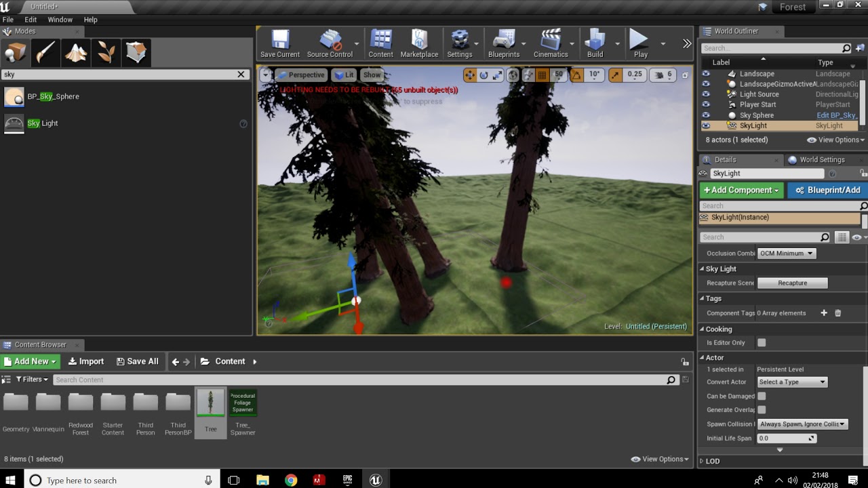
Task: Select the Foliage mode icon
Action: 105,52
